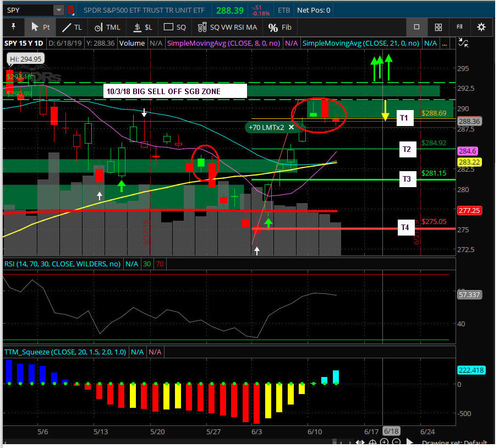
Task: Open the SQ VW RSI MA studies menu
Action: [x=228, y=27]
